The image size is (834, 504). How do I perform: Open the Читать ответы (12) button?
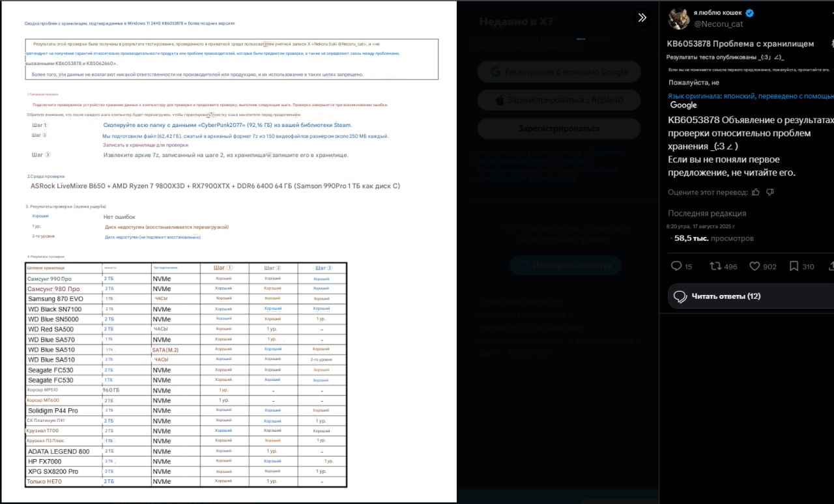751,296
